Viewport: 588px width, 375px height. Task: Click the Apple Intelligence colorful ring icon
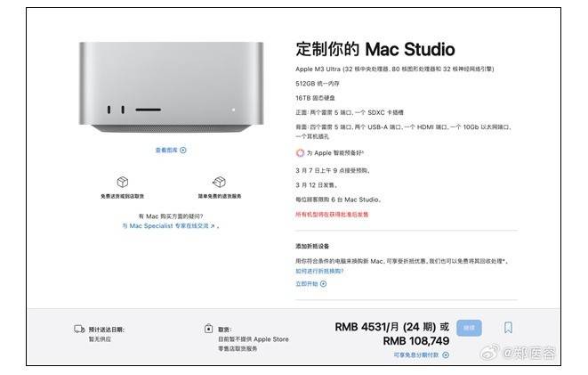coord(300,153)
